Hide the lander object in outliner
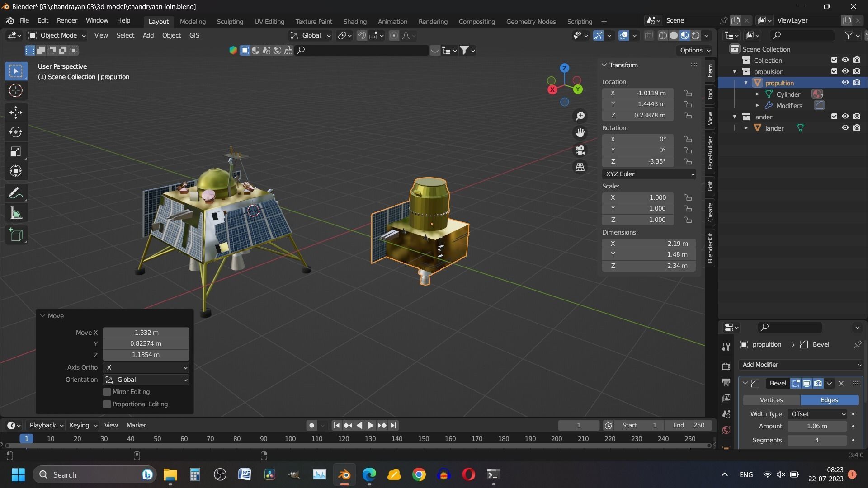Viewport: 868px width, 488px height. [x=845, y=128]
